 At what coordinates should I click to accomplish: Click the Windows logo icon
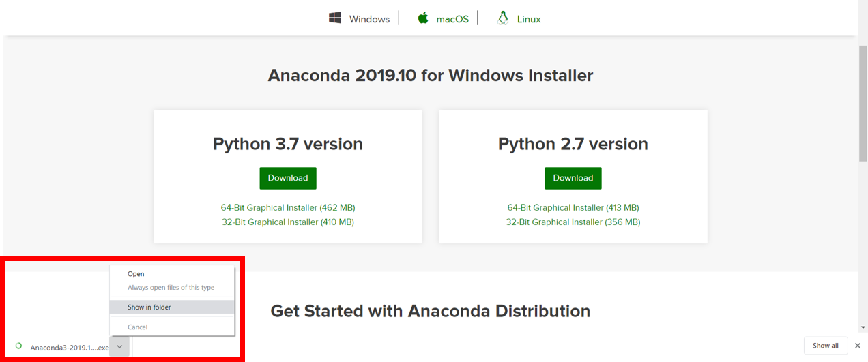pyautogui.click(x=334, y=18)
